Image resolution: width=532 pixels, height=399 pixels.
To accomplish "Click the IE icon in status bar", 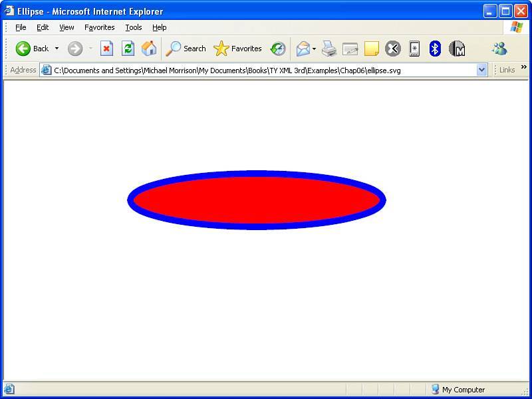I will pos(9,389).
